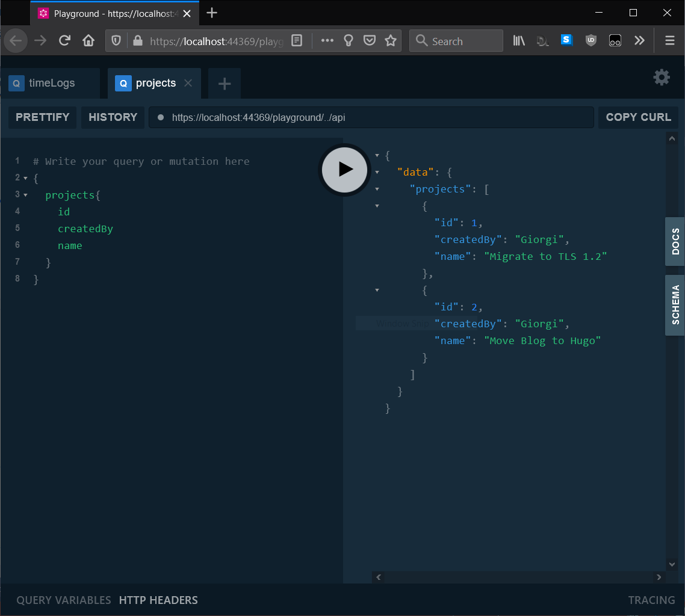Click the PRETTIFY button
This screenshot has width=685, height=616.
(42, 117)
